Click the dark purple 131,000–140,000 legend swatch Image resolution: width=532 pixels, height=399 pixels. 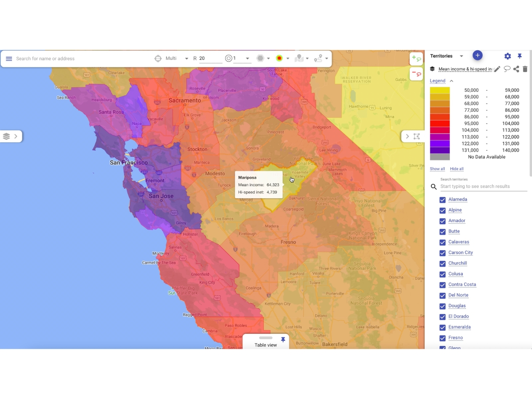[x=440, y=150]
